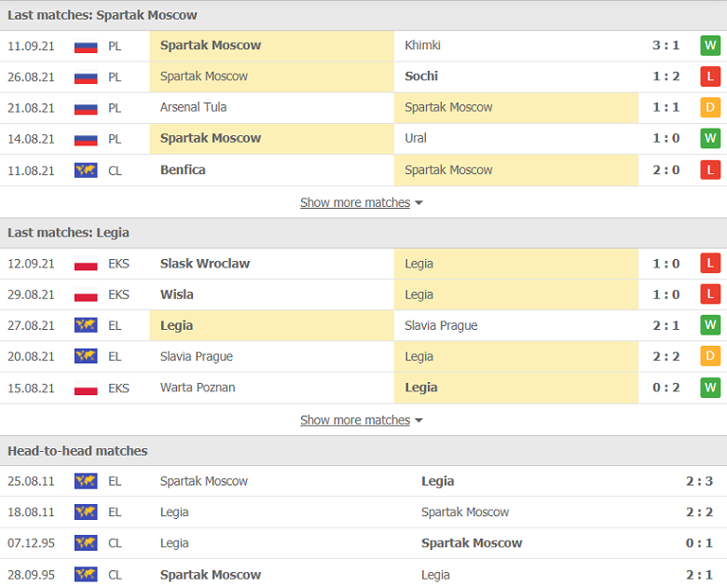The height and width of the screenshot is (588, 727).
Task: Click Legia in the 25.08.11 head-to-head row
Action: tap(438, 482)
